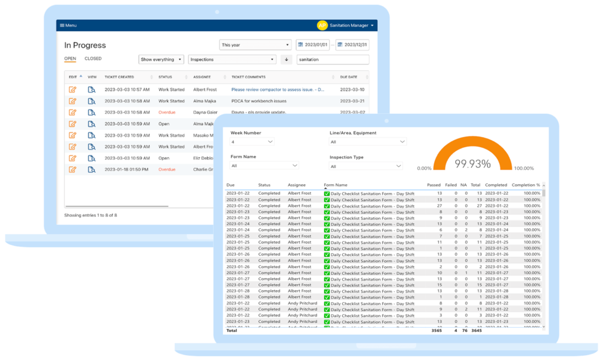
Task: Click view icon for the 2023-01-18 ticket
Action: pos(92,169)
